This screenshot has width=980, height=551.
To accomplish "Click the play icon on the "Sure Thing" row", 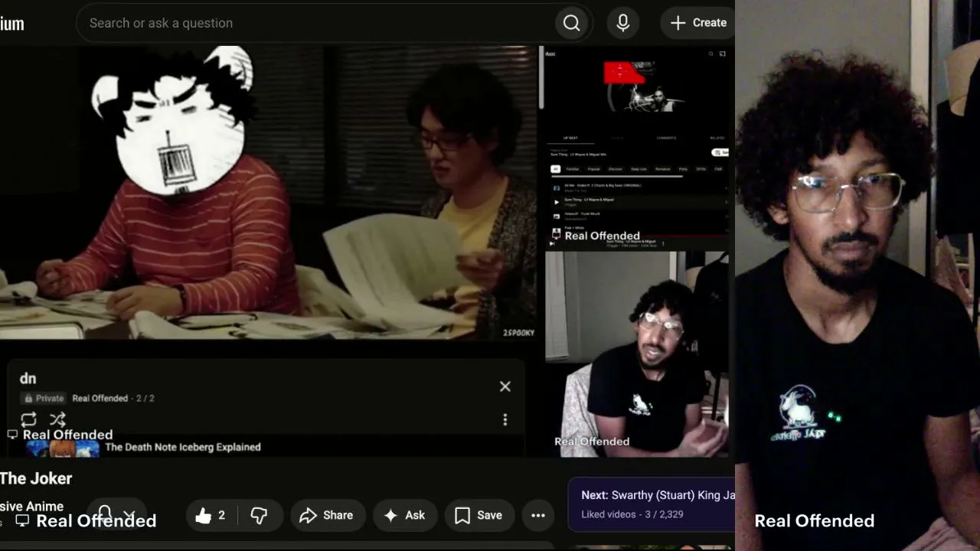I will click(557, 202).
